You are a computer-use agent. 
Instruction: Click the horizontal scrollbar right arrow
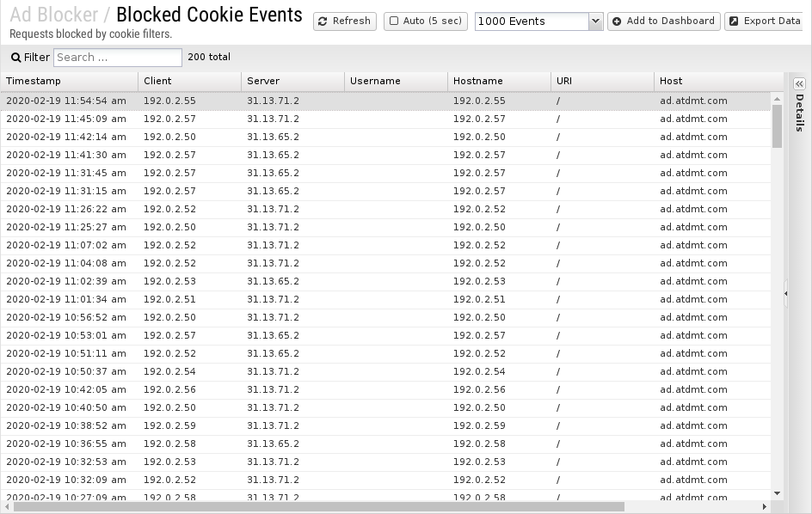pos(765,507)
